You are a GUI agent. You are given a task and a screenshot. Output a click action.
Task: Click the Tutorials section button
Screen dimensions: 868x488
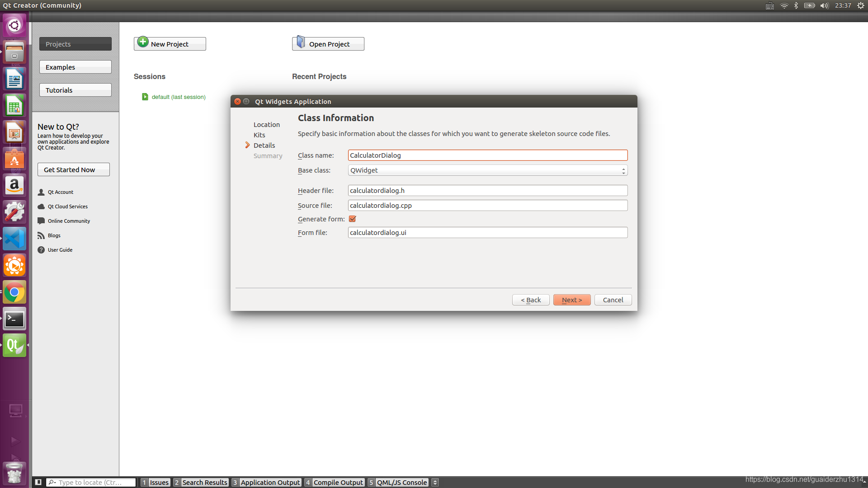pyautogui.click(x=75, y=89)
